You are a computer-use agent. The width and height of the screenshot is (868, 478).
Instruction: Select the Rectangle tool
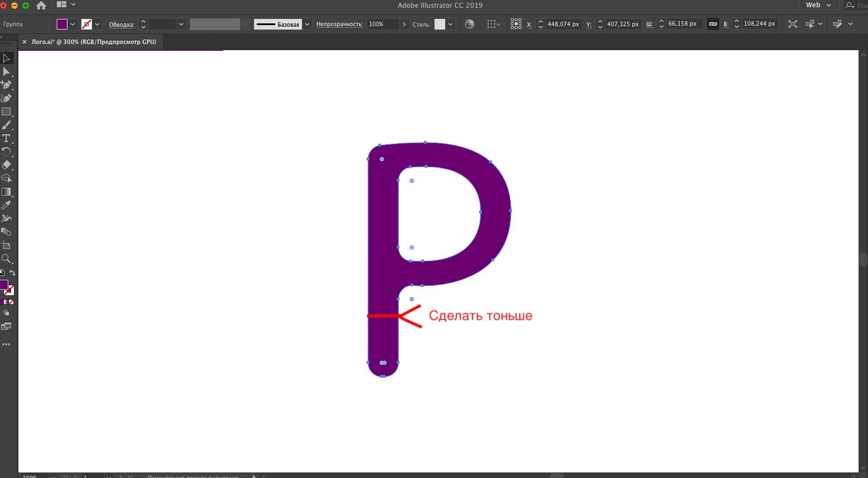[7, 111]
